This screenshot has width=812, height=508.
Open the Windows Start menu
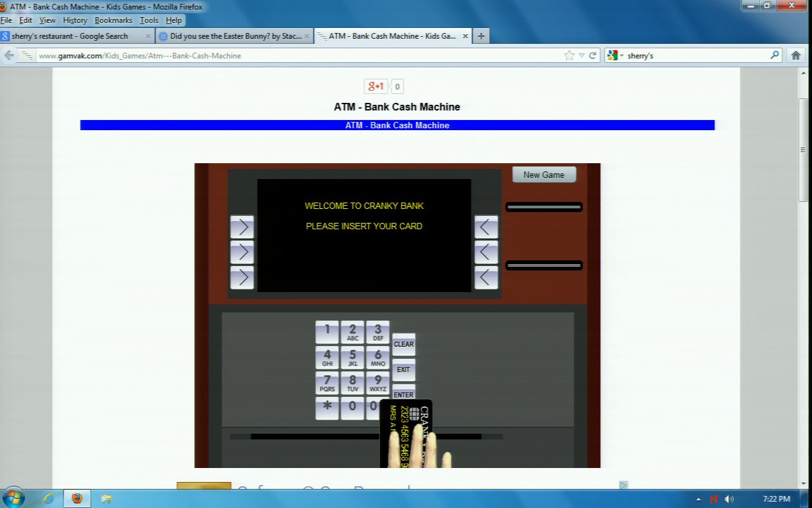13,498
